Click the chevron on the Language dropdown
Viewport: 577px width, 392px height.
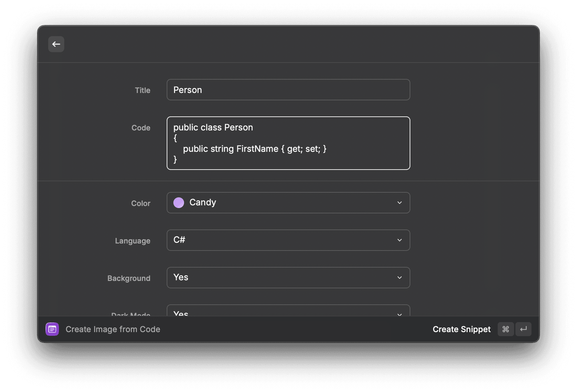[399, 240]
